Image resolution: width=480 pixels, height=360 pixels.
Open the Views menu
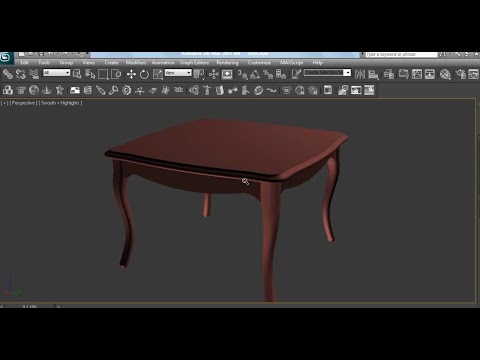[89, 63]
